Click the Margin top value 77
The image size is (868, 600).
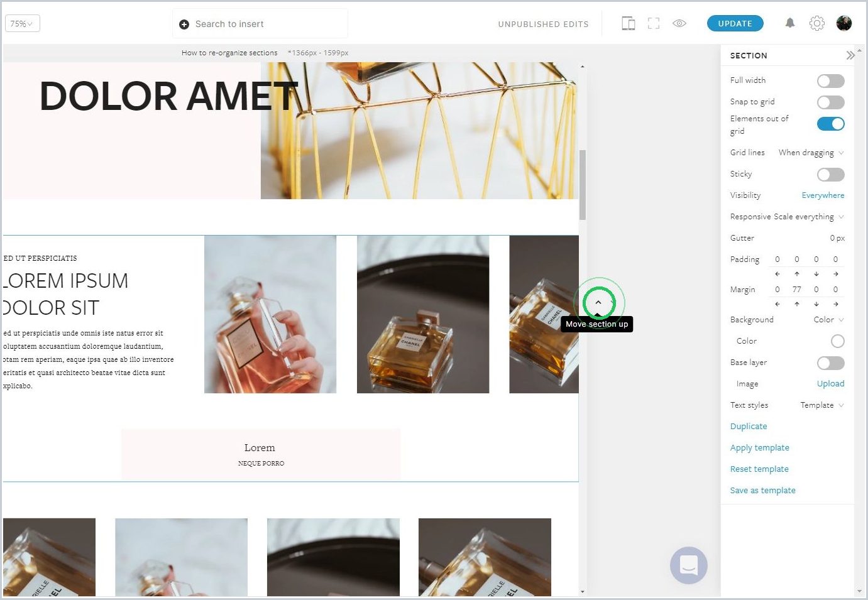(797, 290)
